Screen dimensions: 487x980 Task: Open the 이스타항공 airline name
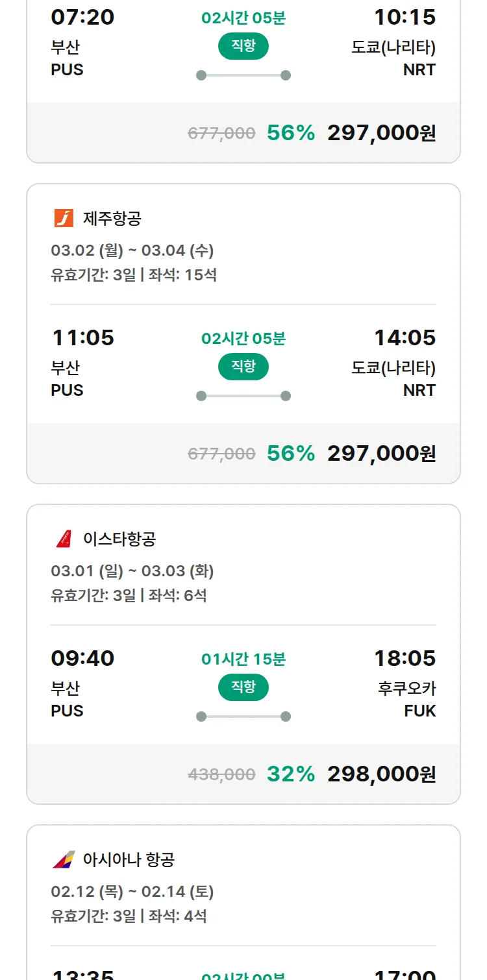tap(119, 539)
